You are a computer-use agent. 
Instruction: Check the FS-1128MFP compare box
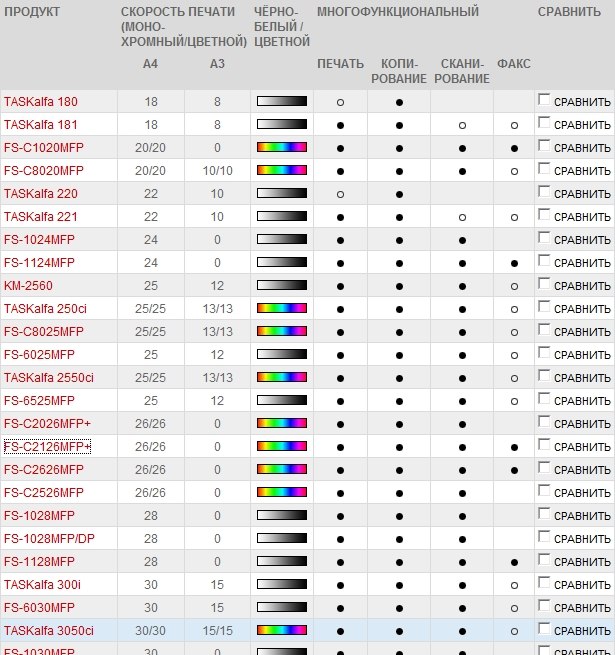pos(544,559)
